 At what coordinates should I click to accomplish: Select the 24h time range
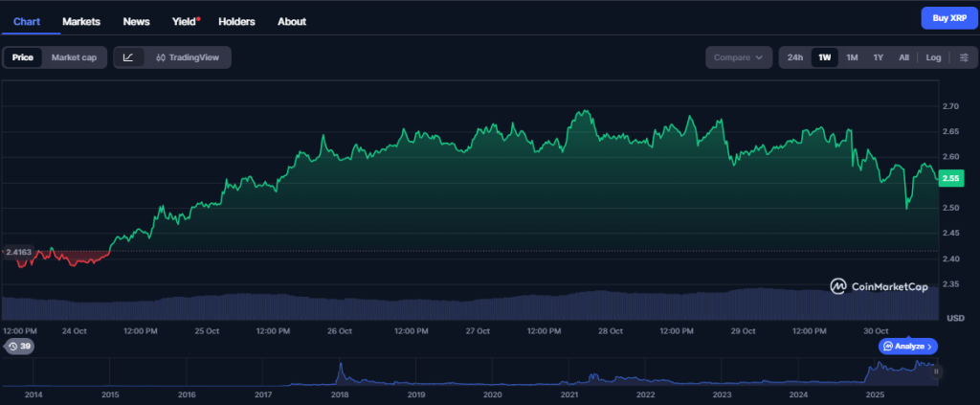coord(794,57)
